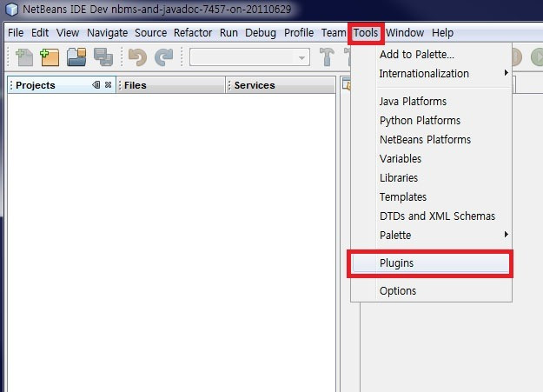Open the configuration combo box in toolbar
543x392 pixels.
click(x=249, y=57)
